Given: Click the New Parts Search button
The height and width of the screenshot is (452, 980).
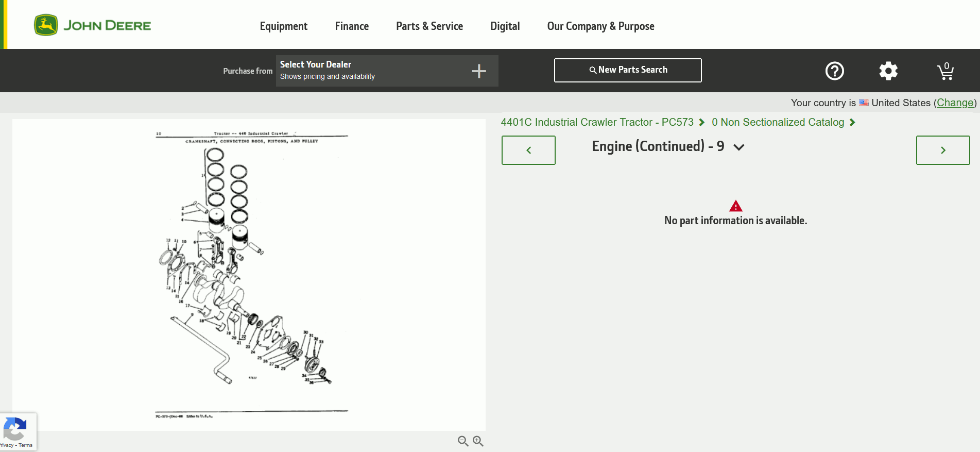Looking at the screenshot, I should click(627, 70).
